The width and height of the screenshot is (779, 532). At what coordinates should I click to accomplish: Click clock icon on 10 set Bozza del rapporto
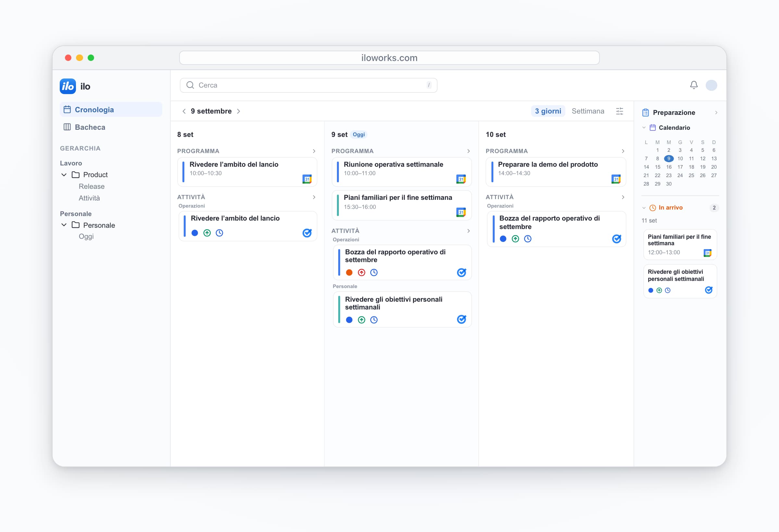[527, 239]
